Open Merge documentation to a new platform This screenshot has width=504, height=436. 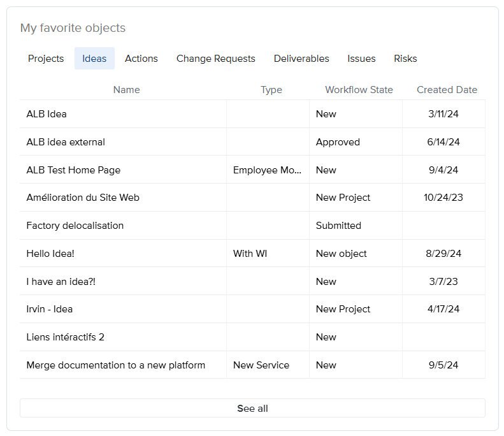click(116, 365)
